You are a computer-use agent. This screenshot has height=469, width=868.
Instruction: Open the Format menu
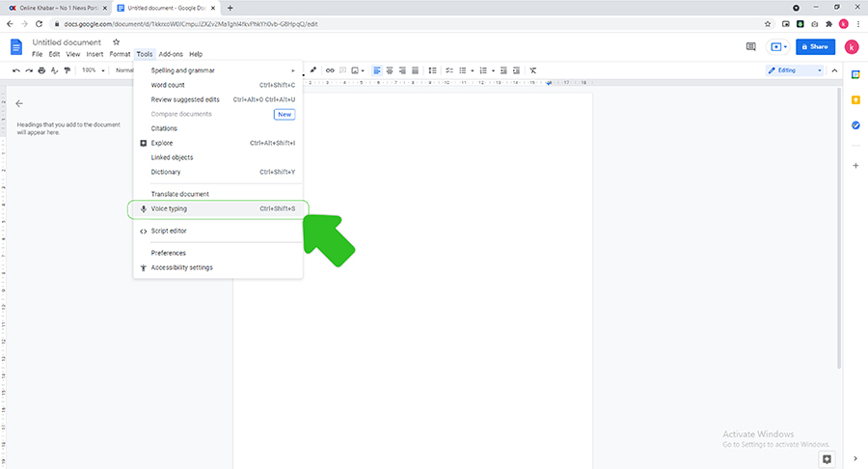tap(120, 54)
